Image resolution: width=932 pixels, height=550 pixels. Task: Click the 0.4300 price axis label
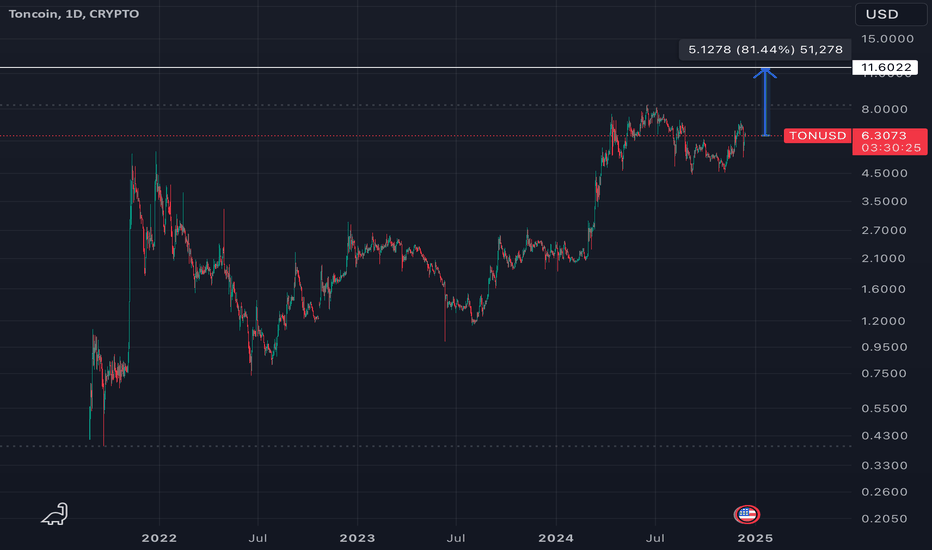pyautogui.click(x=884, y=436)
